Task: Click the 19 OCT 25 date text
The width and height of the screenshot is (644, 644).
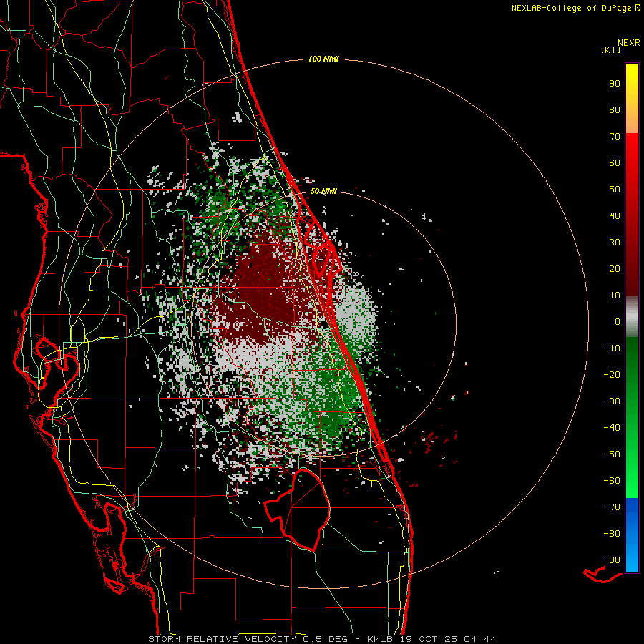Action: coord(429,639)
